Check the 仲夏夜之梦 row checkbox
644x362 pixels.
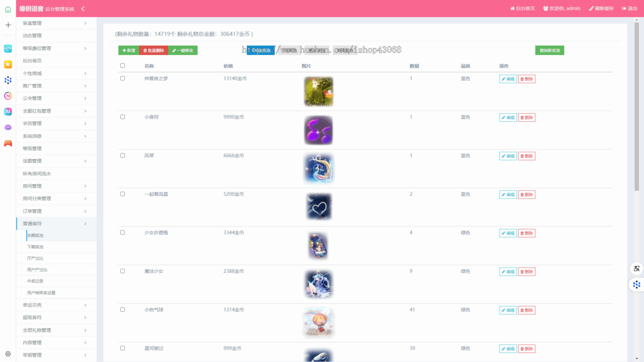coord(122,78)
